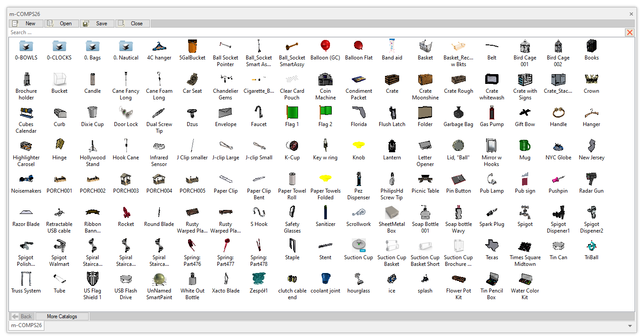Open the 0. Nautical folder
The image size is (644, 336).
(x=126, y=46)
